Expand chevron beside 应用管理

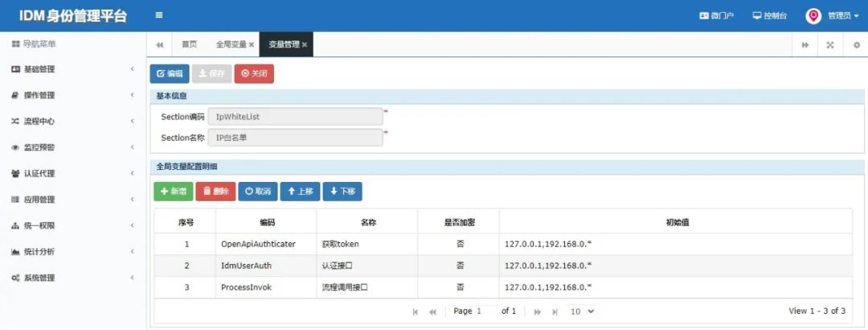coord(133,200)
